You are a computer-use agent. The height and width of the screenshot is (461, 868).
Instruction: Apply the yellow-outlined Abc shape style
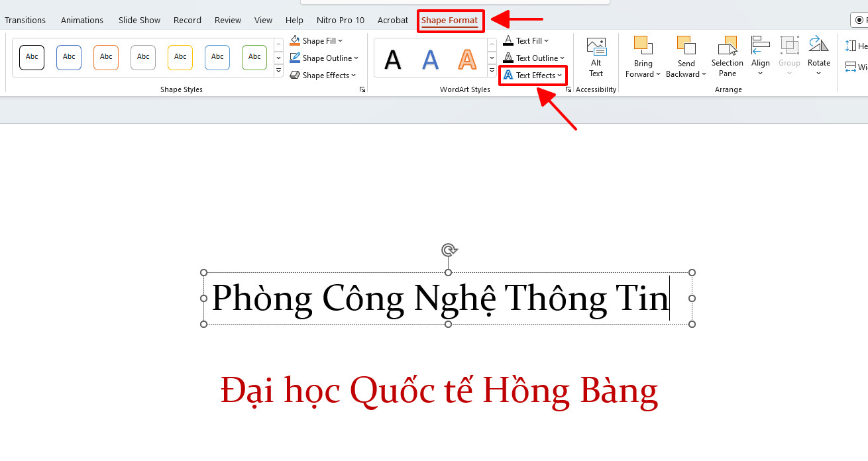pyautogui.click(x=180, y=57)
